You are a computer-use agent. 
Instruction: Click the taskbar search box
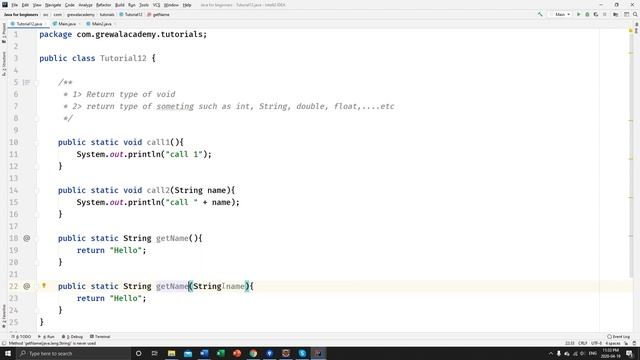click(73, 353)
